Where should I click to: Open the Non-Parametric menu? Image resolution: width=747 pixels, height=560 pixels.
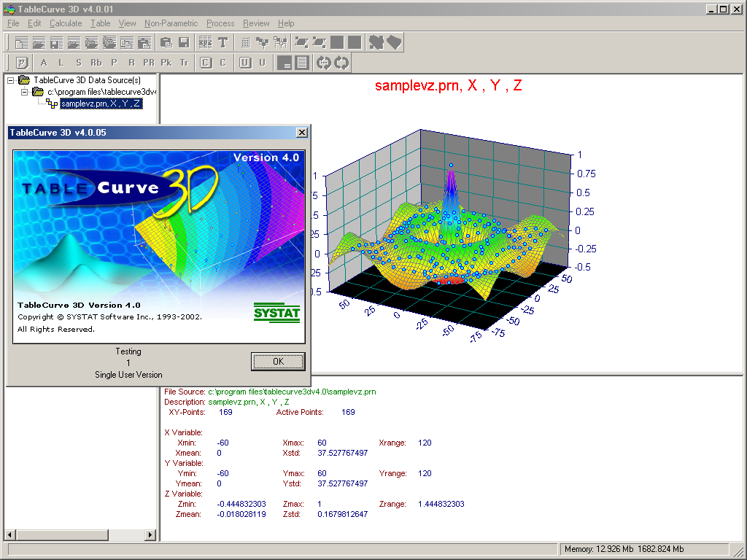pos(171,23)
